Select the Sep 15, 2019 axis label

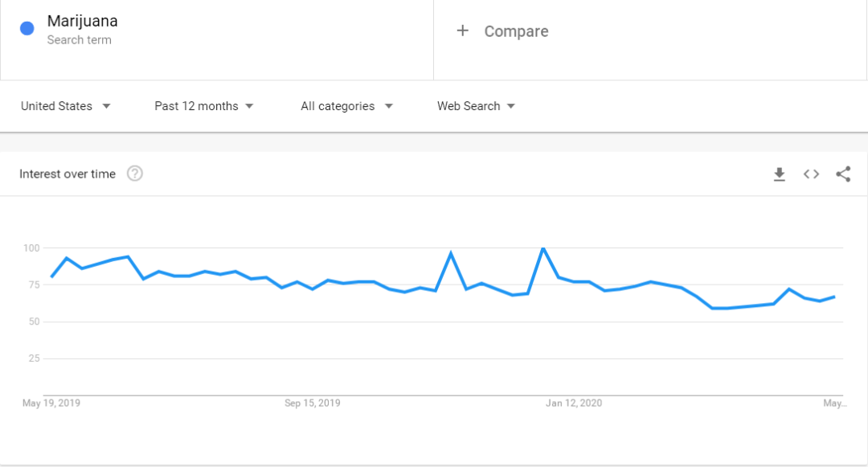[x=313, y=403]
